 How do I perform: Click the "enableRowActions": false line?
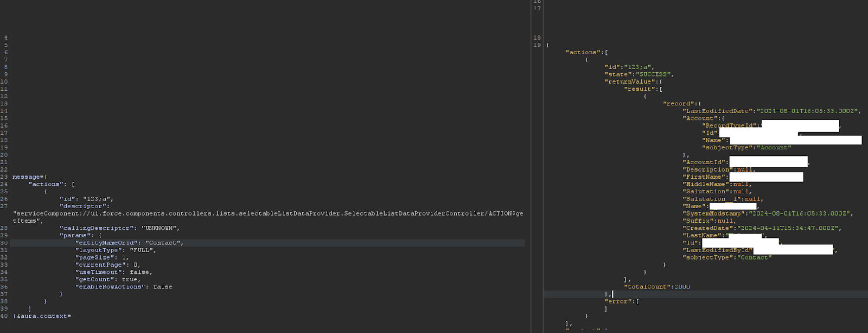point(124,287)
